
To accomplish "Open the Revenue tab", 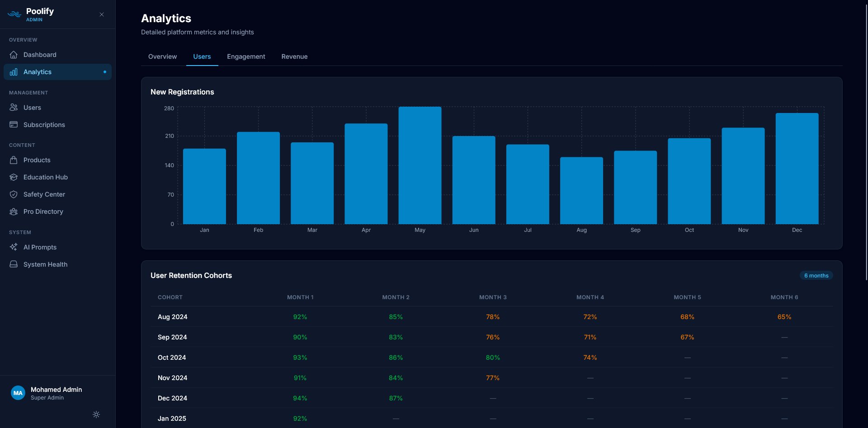I will 294,56.
